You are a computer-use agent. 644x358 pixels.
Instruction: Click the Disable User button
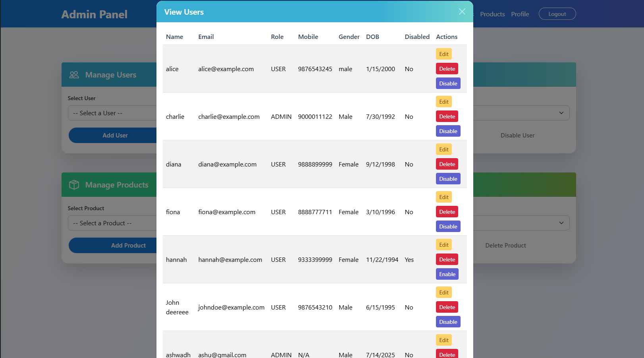pos(517,135)
